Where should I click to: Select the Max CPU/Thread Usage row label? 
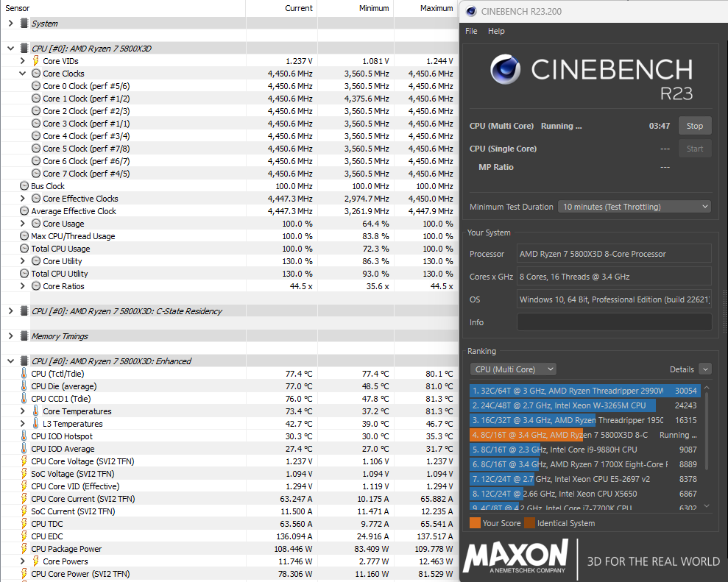pyautogui.click(x=73, y=236)
